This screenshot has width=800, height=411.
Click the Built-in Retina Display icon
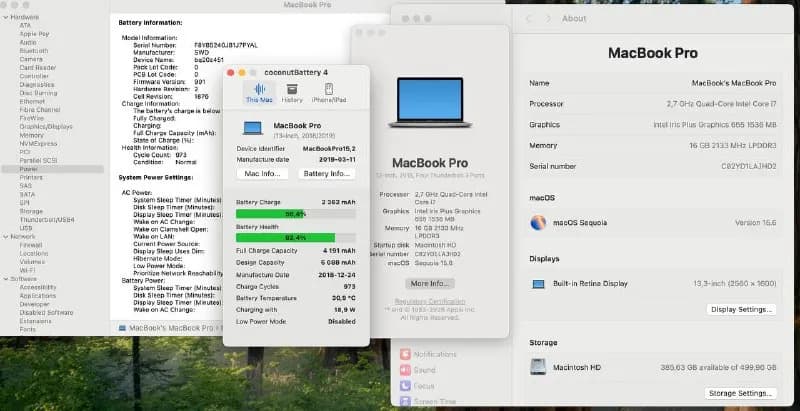tap(538, 284)
